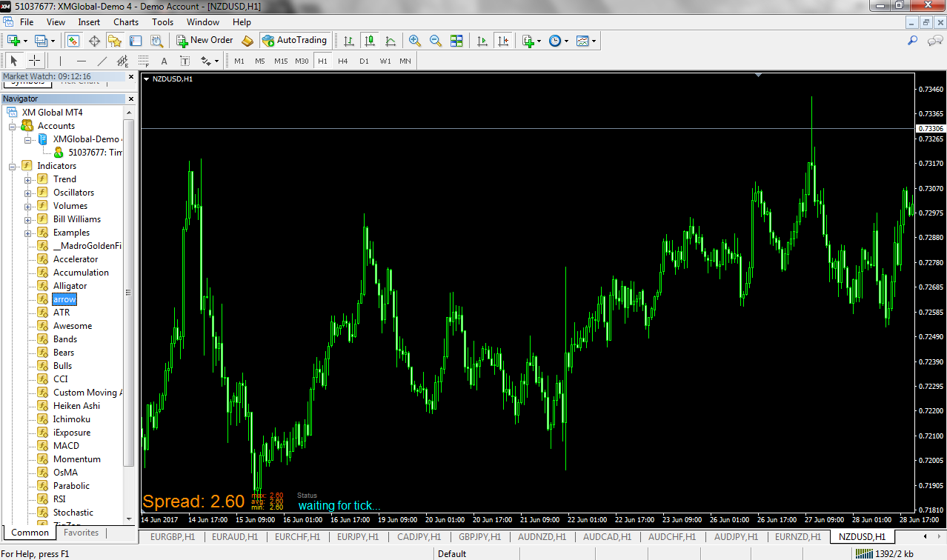The width and height of the screenshot is (947, 560).
Task: Show the Data Window crosshair icon
Action: [94, 41]
